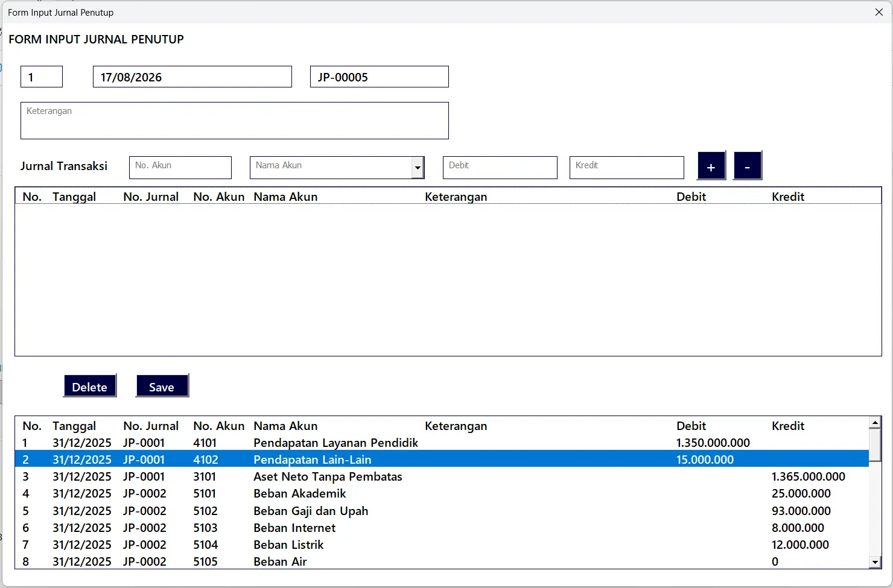Click kredit value 25.000.000
This screenshot has height=588, width=893.
[x=801, y=493]
